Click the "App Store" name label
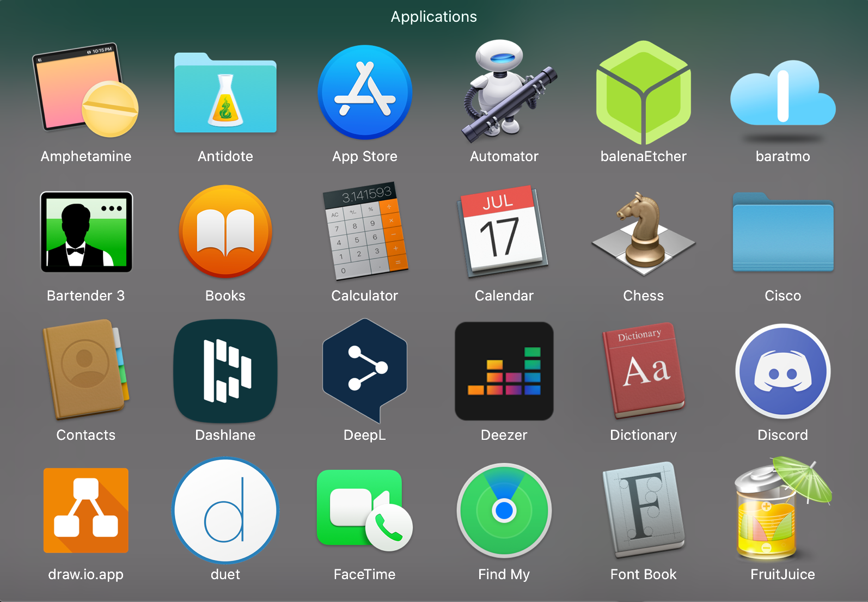This screenshot has height=602, width=868. (x=365, y=157)
